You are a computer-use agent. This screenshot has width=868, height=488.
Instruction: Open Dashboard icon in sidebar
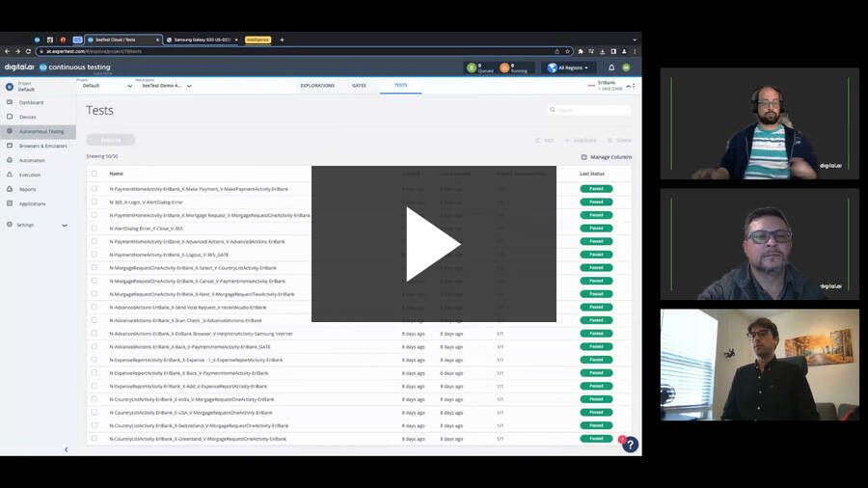(10, 102)
